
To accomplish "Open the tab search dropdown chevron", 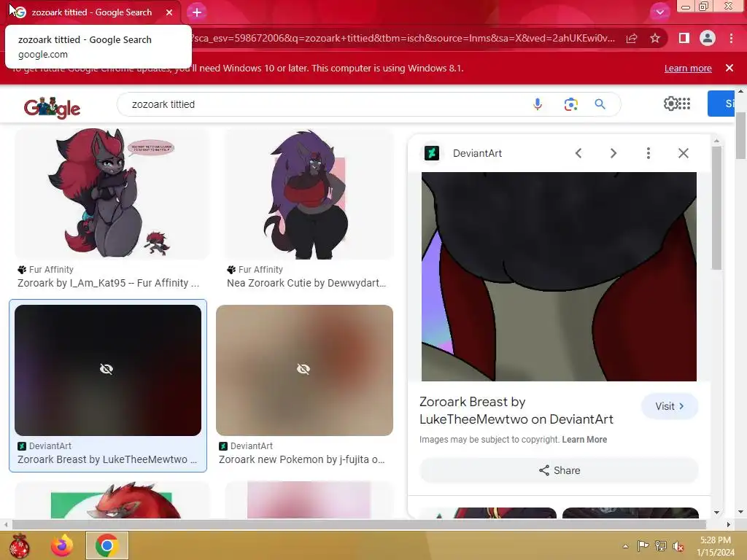I will (x=659, y=12).
